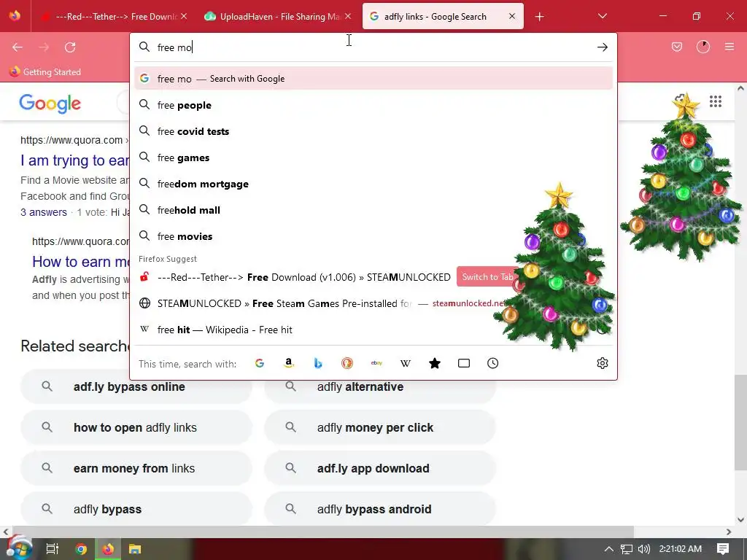Select the 'freedom mortgage' suggestion
This screenshot has width=747, height=560.
pos(373,184)
